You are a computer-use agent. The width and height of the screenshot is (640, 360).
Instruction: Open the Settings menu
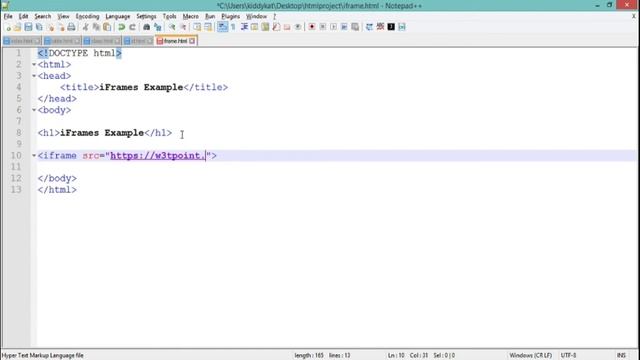click(x=146, y=16)
